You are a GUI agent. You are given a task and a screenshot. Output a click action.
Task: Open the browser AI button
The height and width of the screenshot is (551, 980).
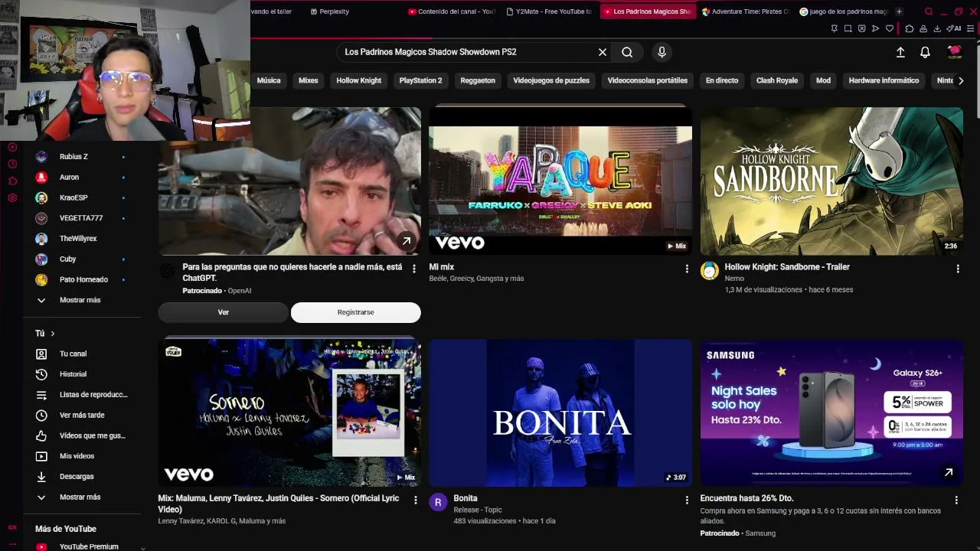pos(954,29)
